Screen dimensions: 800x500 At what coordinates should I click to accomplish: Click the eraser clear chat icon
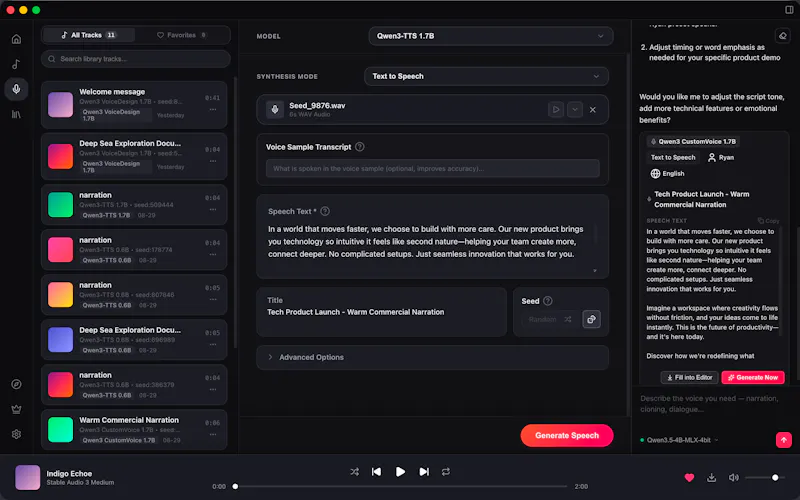[x=783, y=36]
